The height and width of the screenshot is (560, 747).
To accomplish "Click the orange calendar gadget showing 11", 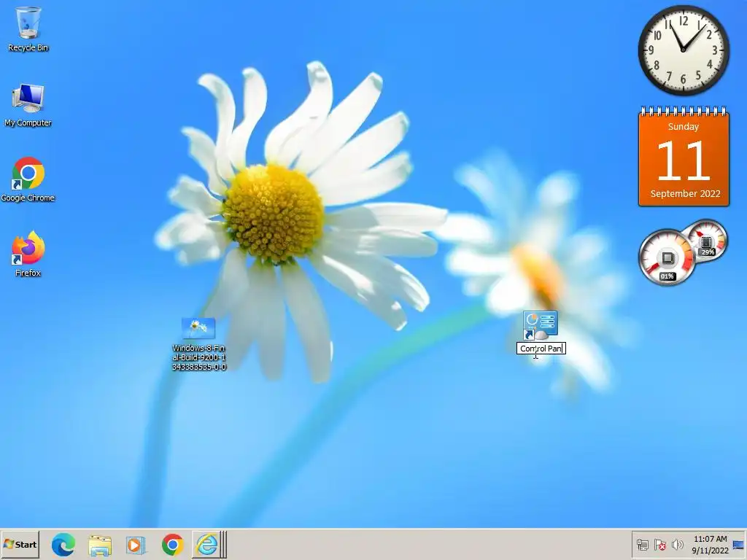I will (x=684, y=156).
